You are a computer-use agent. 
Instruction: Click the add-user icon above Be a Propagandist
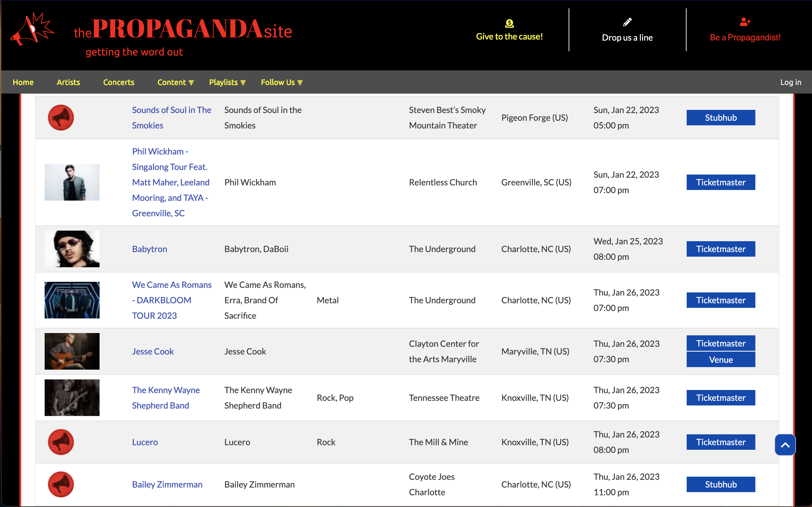pos(744,22)
